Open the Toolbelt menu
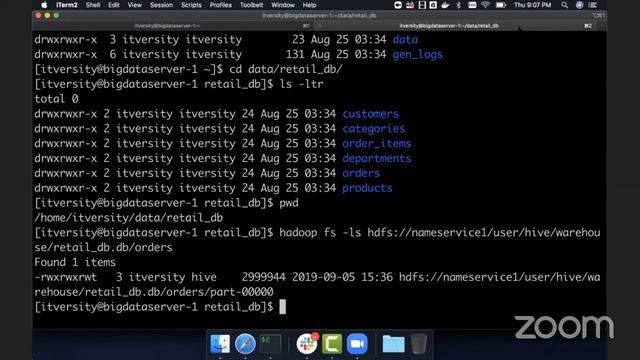This screenshot has width=640, height=360. (251, 5)
